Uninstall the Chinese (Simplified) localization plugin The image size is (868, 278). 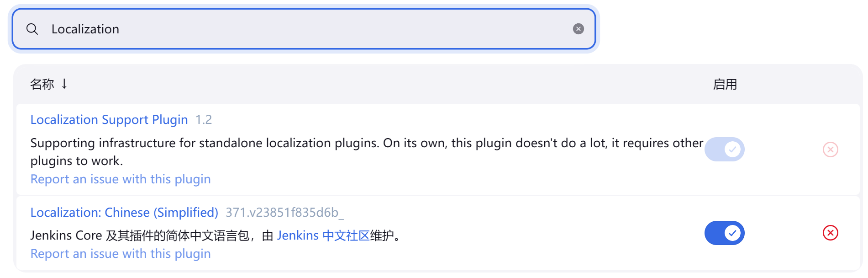[x=830, y=233]
